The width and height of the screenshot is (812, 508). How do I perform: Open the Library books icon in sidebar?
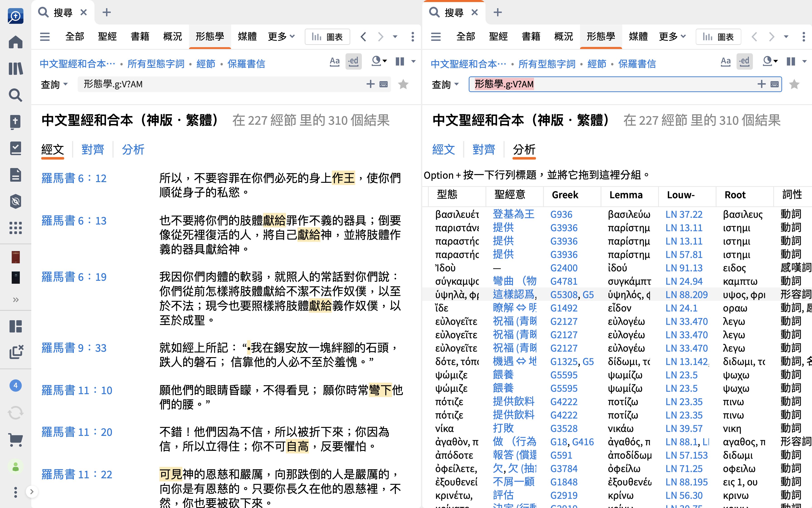(15, 68)
